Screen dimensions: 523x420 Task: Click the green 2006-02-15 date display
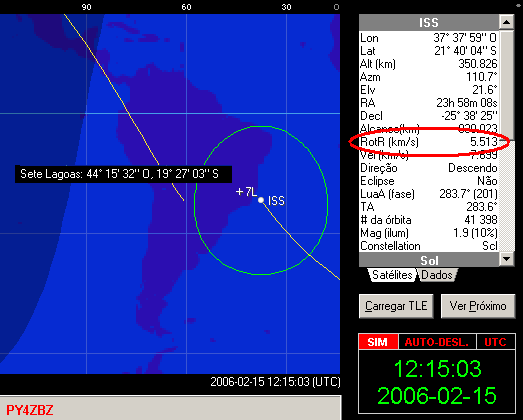pos(437,396)
